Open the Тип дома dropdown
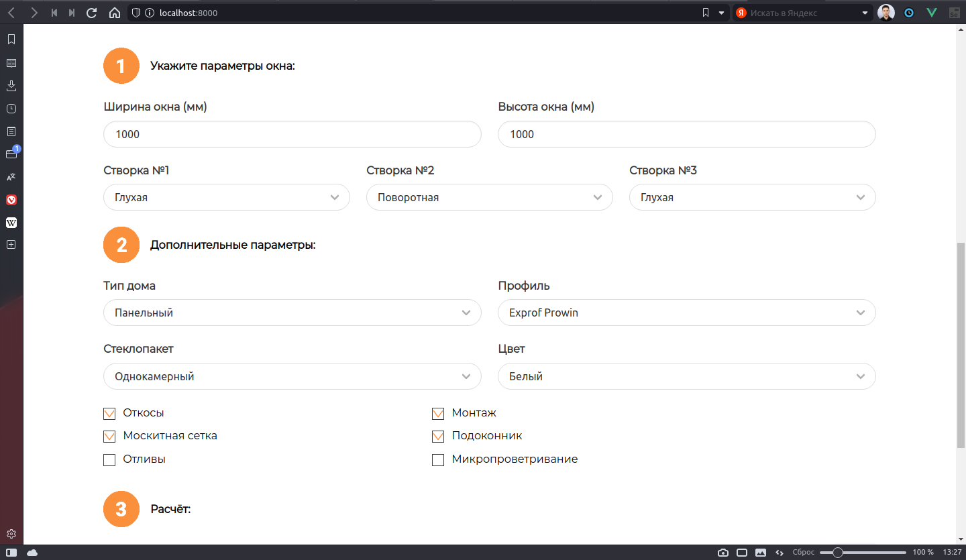This screenshot has width=966, height=560. [292, 313]
